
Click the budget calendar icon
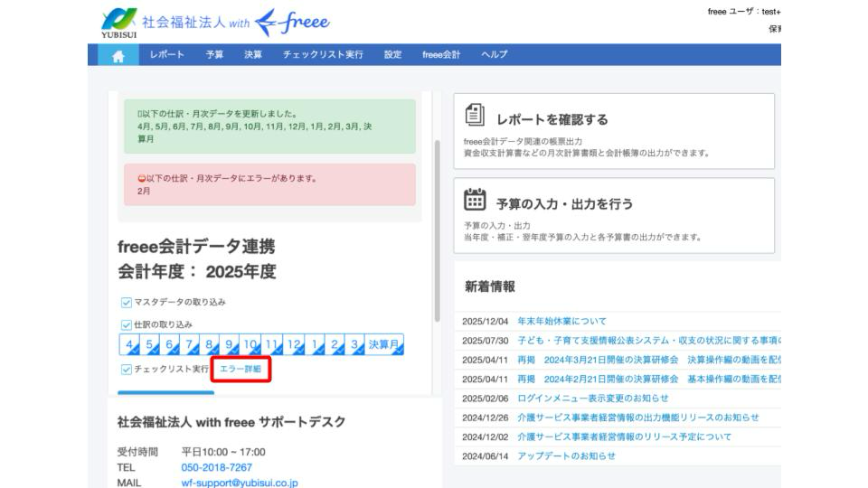click(x=475, y=200)
